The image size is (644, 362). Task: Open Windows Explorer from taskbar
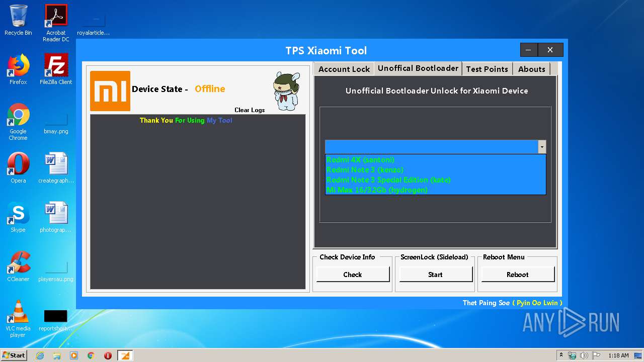(57, 355)
